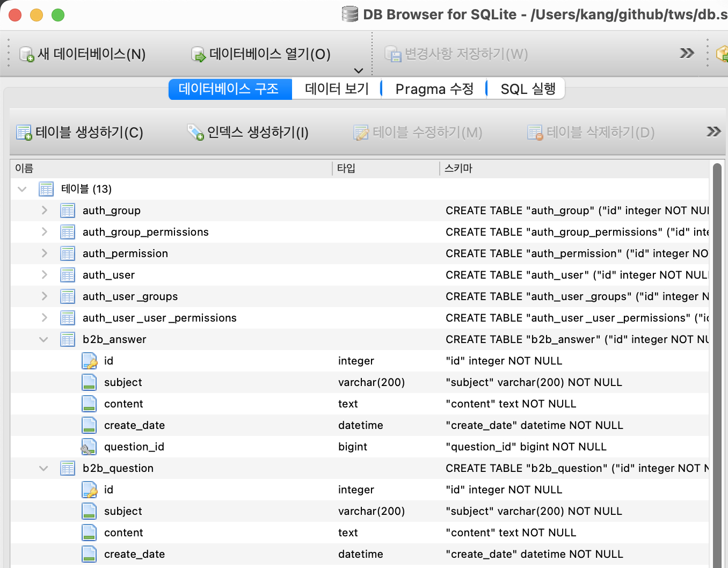Select the auth_user table row name
Image resolution: width=728 pixels, height=568 pixels.
(x=108, y=275)
